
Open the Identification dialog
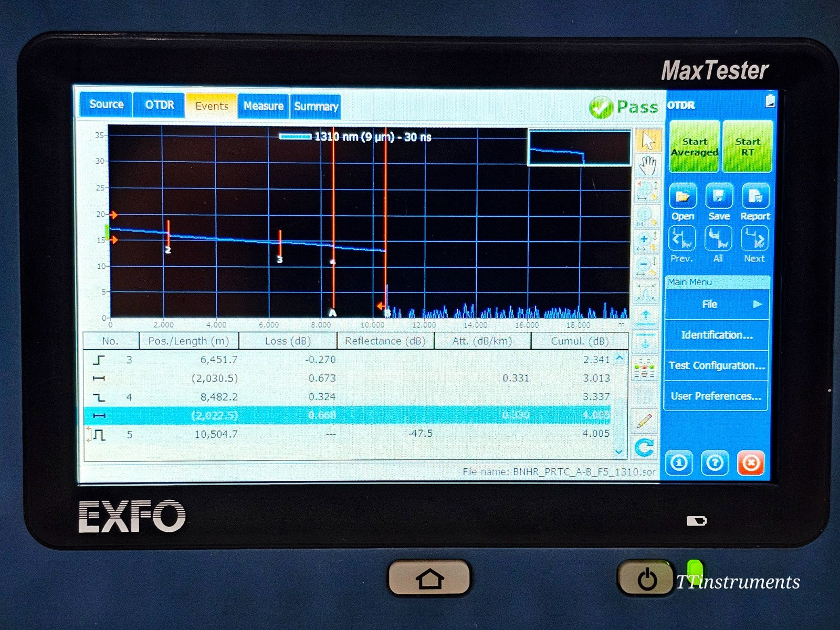717,335
